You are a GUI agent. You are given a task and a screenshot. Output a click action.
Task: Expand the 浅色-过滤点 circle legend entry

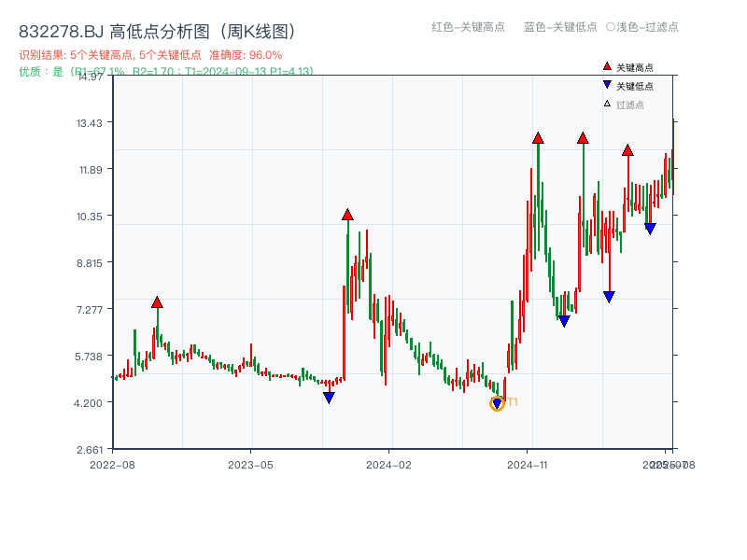click(x=644, y=28)
